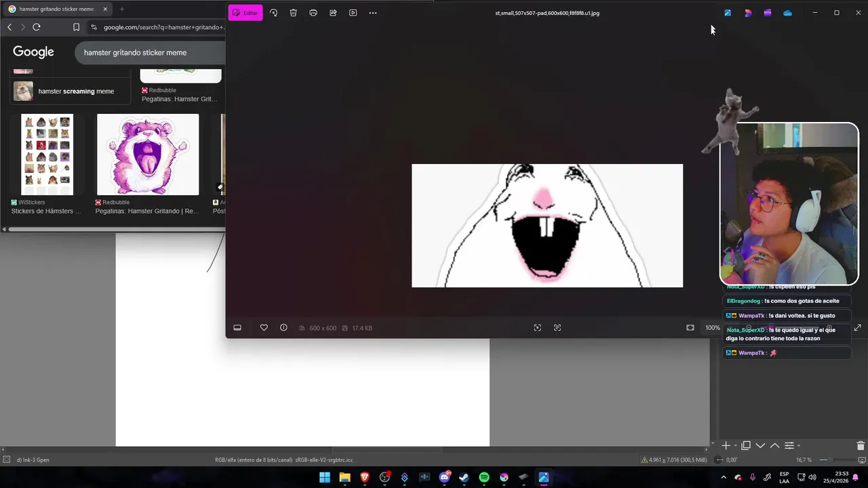
Task: Open Clipchamp icon in Photos title bar
Action: click(x=768, y=13)
